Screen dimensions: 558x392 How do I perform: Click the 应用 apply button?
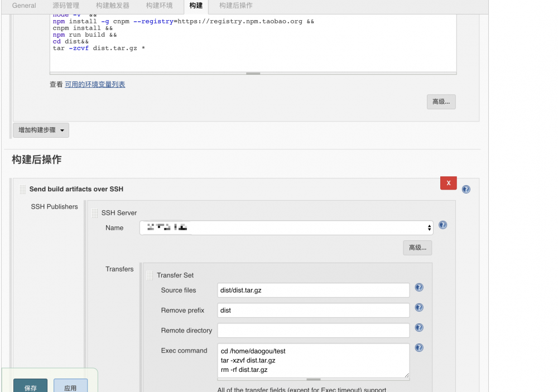tap(70, 385)
